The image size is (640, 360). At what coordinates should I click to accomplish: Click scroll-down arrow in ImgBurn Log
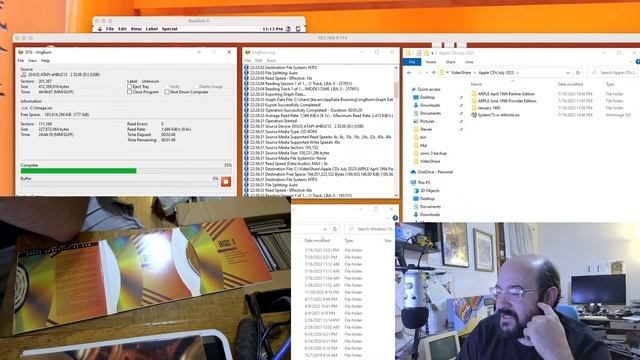pyautogui.click(x=396, y=195)
